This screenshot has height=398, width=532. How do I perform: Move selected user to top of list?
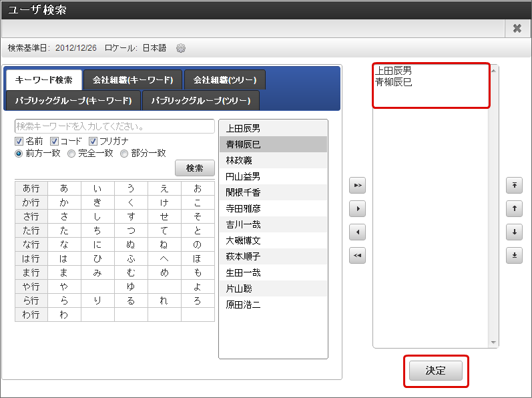tap(515, 185)
